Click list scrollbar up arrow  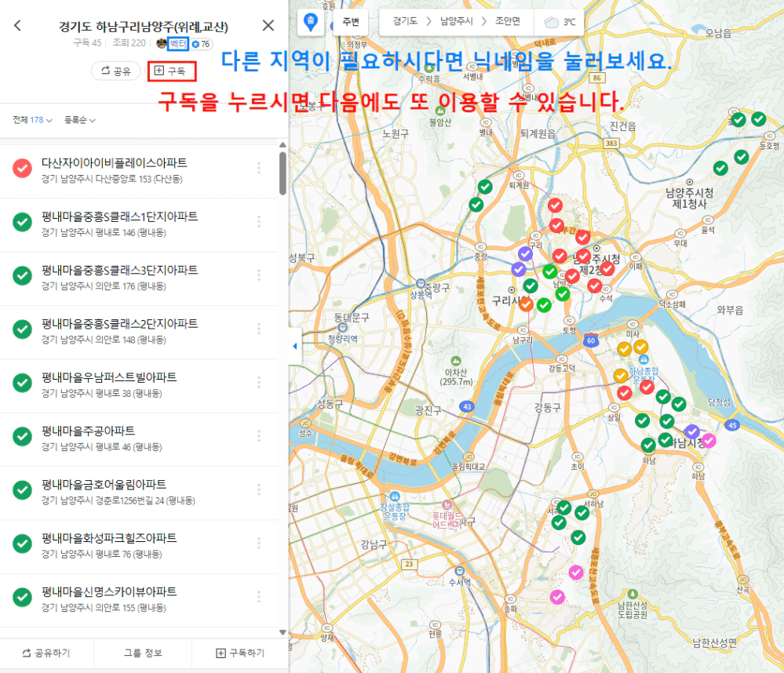pos(283,145)
